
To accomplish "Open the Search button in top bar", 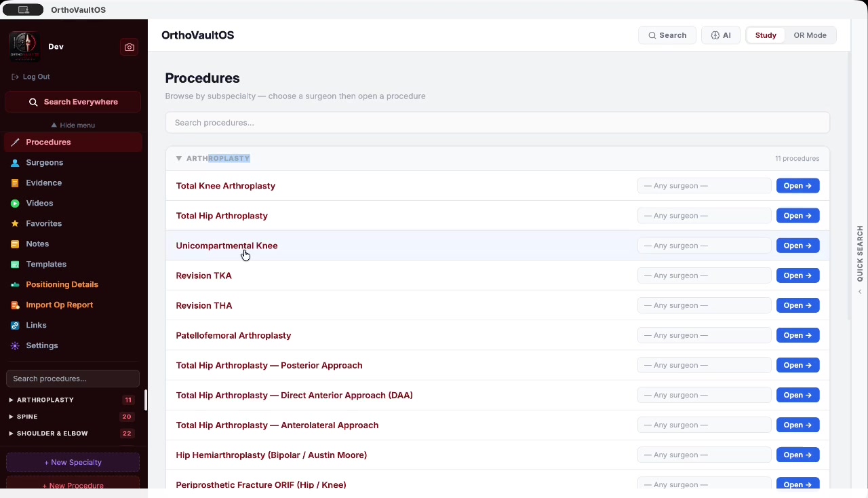I will coord(667,35).
